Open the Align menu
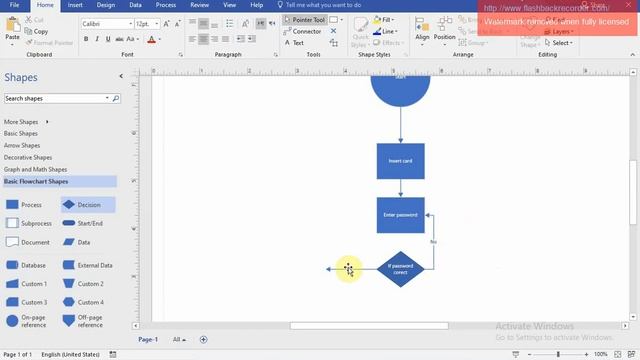Viewport: 640px width, 360px height. tap(422, 31)
